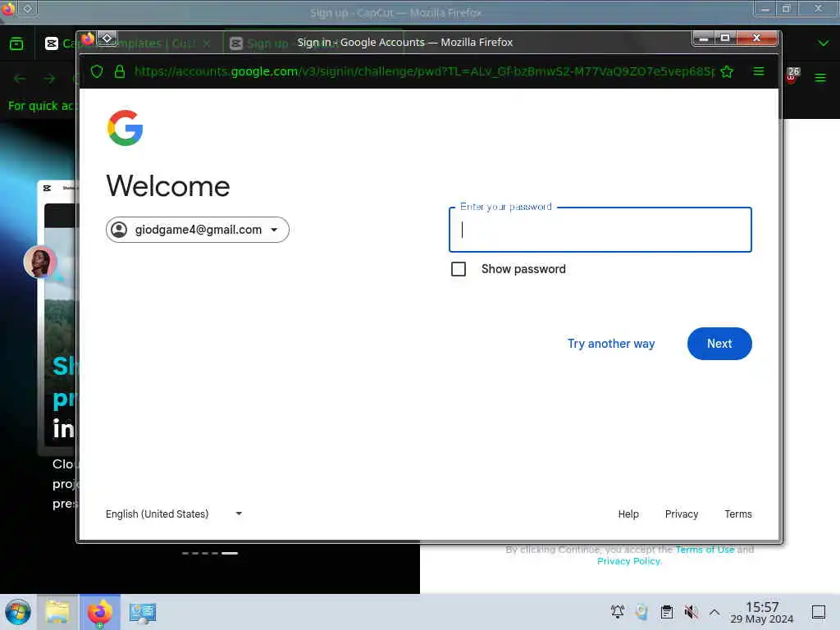This screenshot has width=840, height=630.
Task: Click the Firefox icon in sign-in title bar
Action: (88, 39)
